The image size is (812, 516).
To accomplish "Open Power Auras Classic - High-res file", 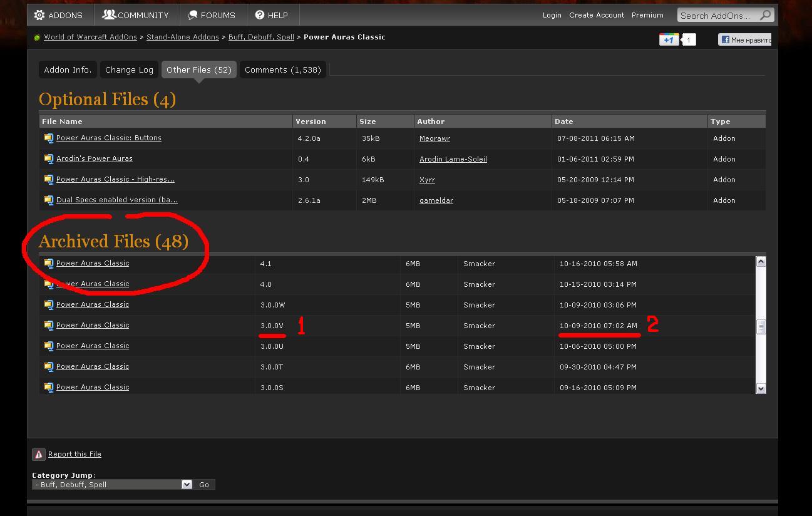I will coord(115,179).
